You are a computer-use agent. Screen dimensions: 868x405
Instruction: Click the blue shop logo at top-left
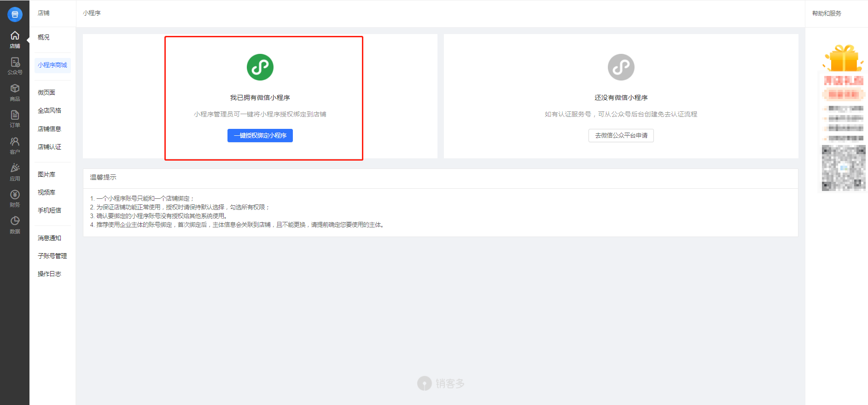click(x=15, y=14)
